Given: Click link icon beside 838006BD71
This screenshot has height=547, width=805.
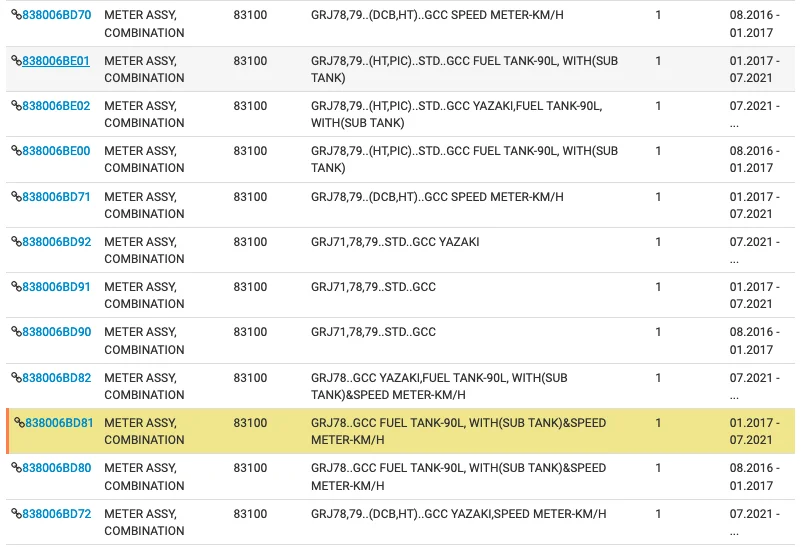Looking at the screenshot, I should pos(16,197).
